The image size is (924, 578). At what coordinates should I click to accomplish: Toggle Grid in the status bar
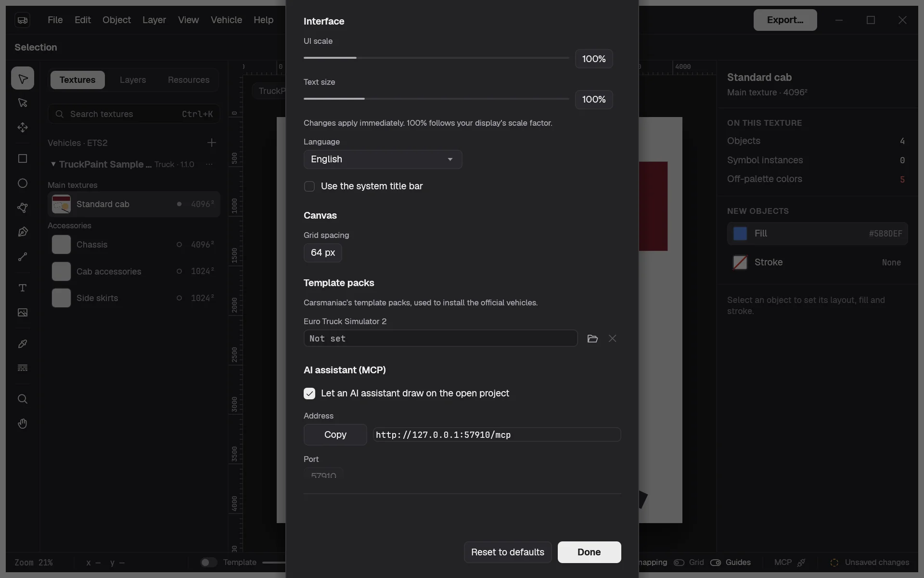pos(679,563)
